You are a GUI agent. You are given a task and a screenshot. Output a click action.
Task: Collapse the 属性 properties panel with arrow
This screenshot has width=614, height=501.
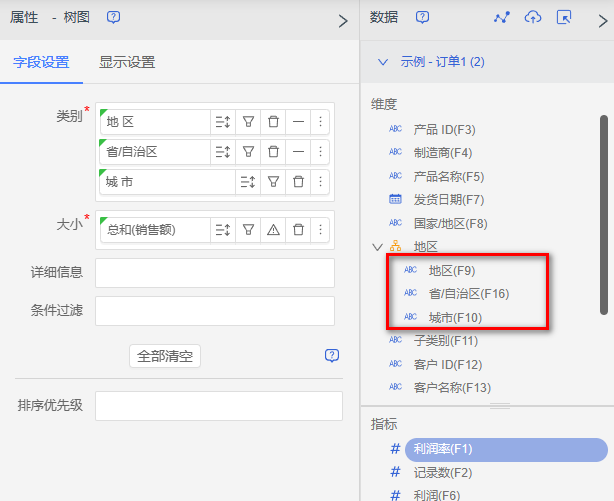pyautogui.click(x=343, y=20)
